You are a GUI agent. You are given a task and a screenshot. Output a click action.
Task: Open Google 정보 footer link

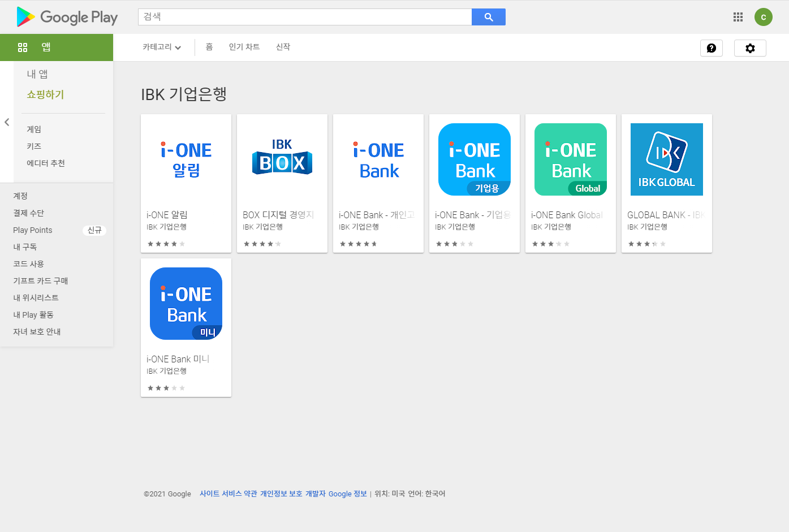(x=348, y=494)
